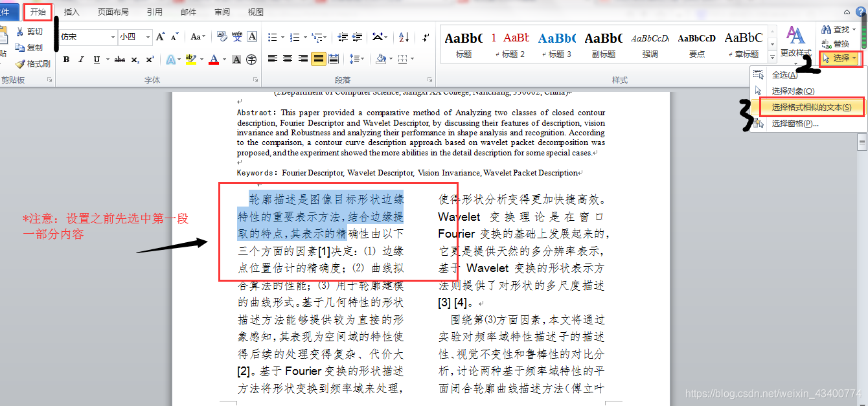This screenshot has height=406, width=868.
Task: Align text left
Action: coord(273,59)
